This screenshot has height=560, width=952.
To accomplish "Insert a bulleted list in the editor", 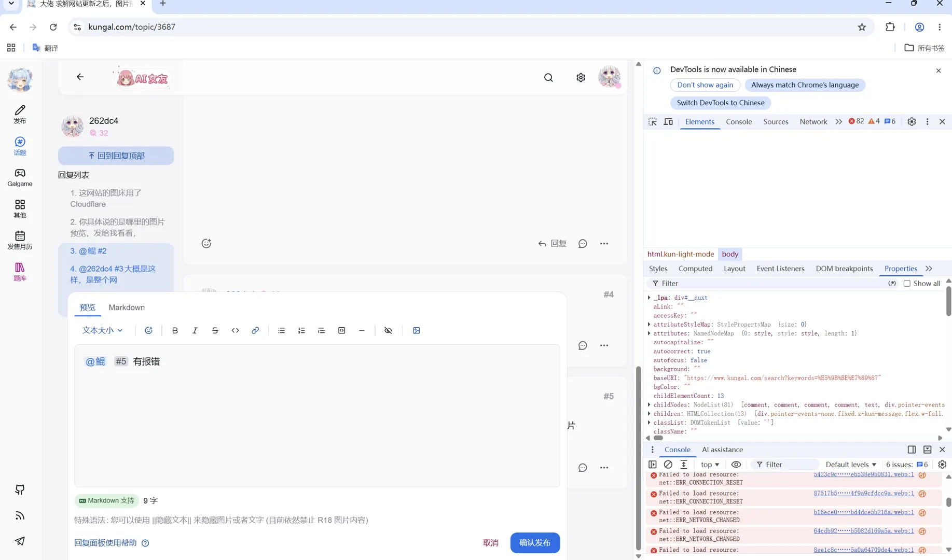I will tap(281, 330).
